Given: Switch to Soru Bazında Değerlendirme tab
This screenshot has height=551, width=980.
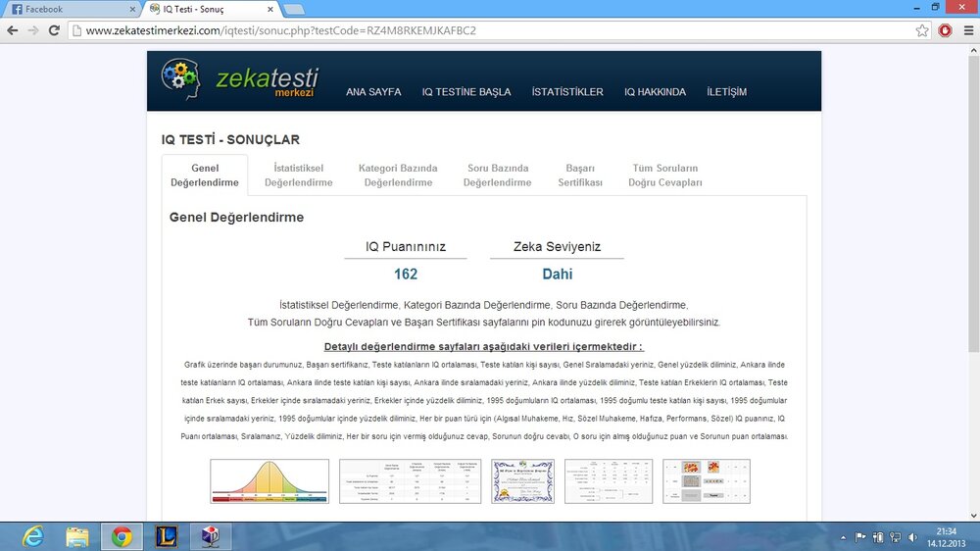Looking at the screenshot, I should [498, 175].
